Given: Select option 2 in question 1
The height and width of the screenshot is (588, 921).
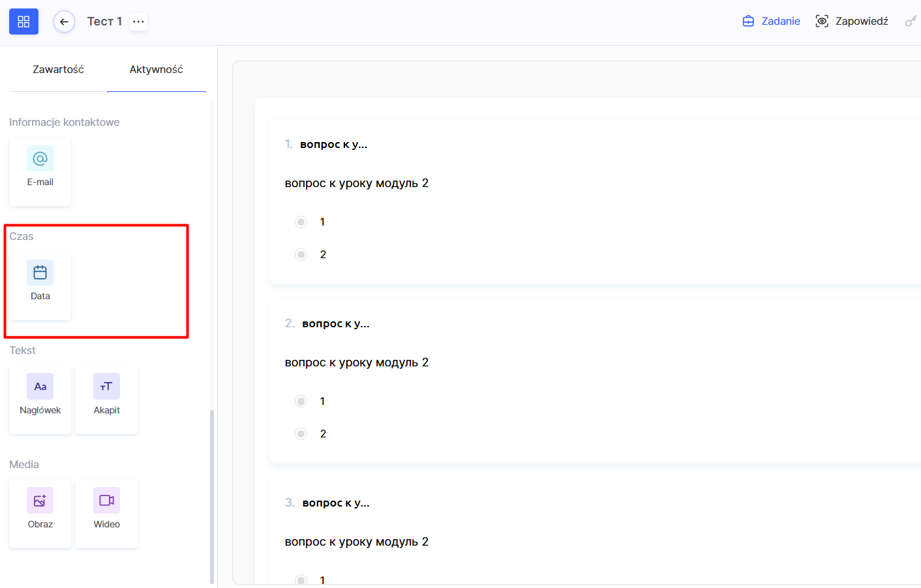Looking at the screenshot, I should [x=301, y=254].
